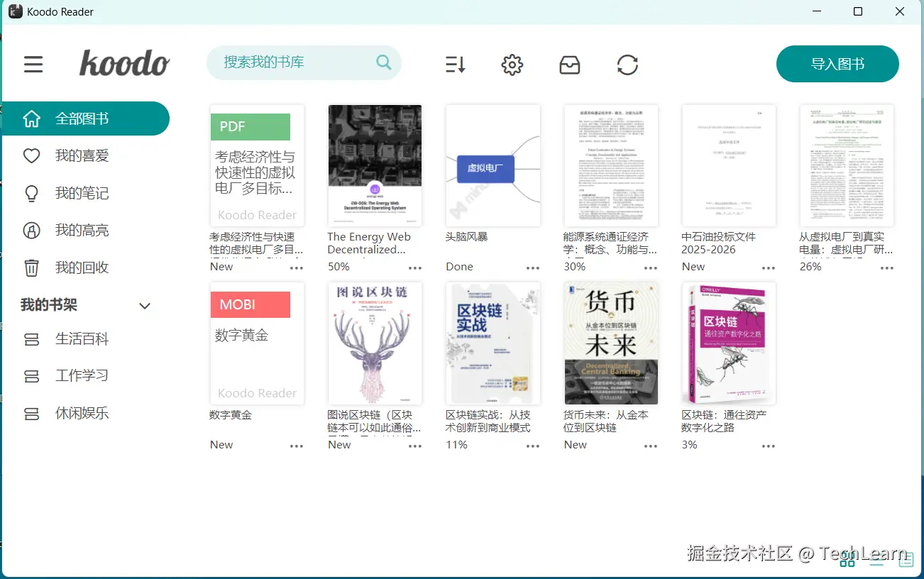Open more options for 区块链实战

pos(533,446)
